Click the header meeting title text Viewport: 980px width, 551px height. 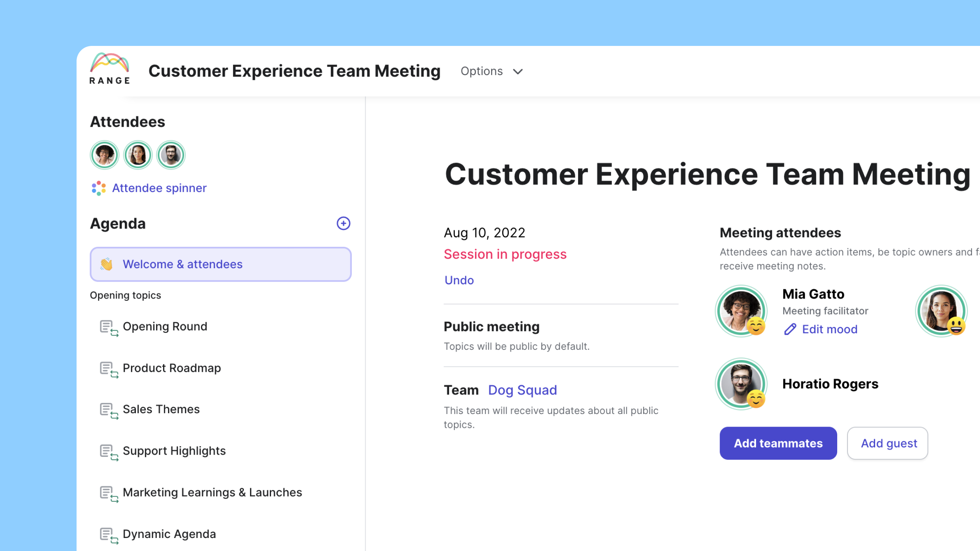294,71
